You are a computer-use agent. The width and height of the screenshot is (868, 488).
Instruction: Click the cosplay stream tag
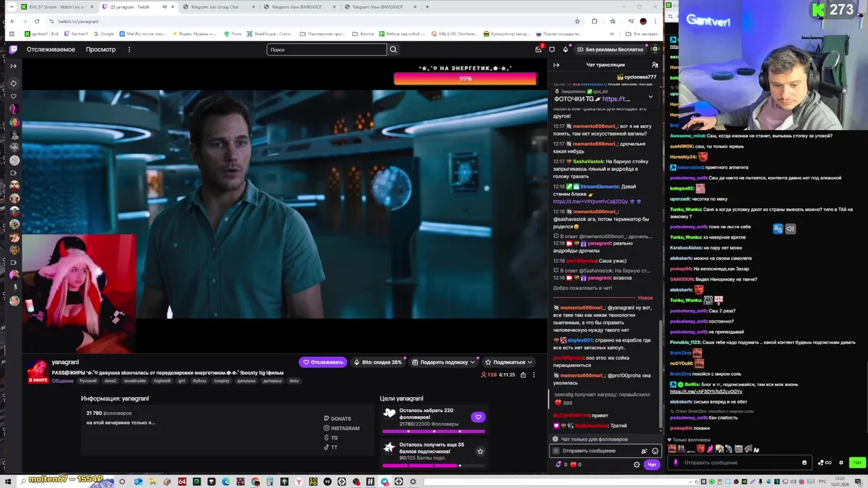[x=221, y=381]
